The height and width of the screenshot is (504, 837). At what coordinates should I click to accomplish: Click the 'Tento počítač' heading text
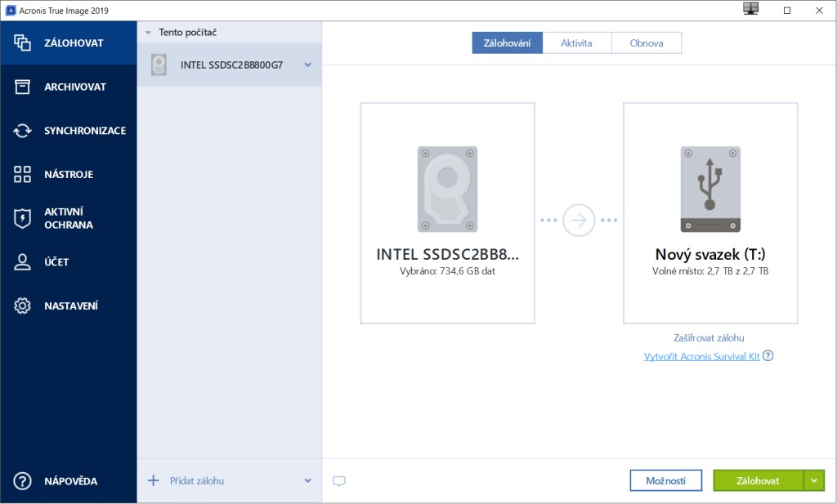187,33
